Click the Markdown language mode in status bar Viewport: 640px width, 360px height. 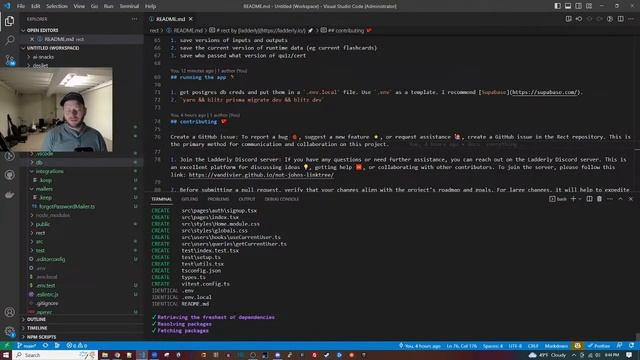coord(556,346)
